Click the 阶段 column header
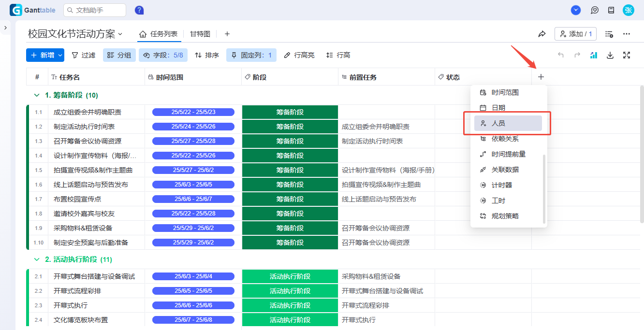Screen dimensions: 644x330 coord(290,77)
